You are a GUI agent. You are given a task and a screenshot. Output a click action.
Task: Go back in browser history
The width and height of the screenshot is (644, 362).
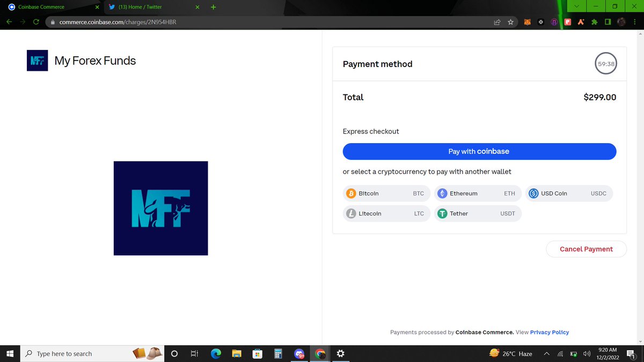pos(9,22)
